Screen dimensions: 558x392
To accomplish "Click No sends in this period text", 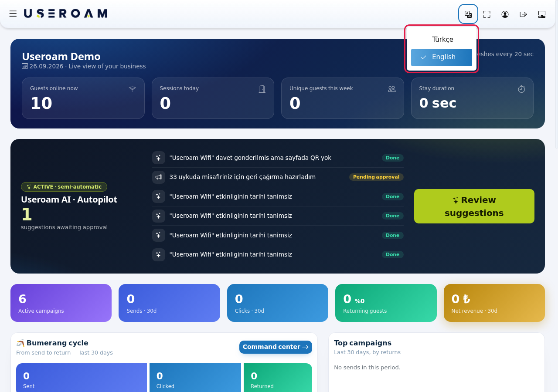I will [367, 368].
